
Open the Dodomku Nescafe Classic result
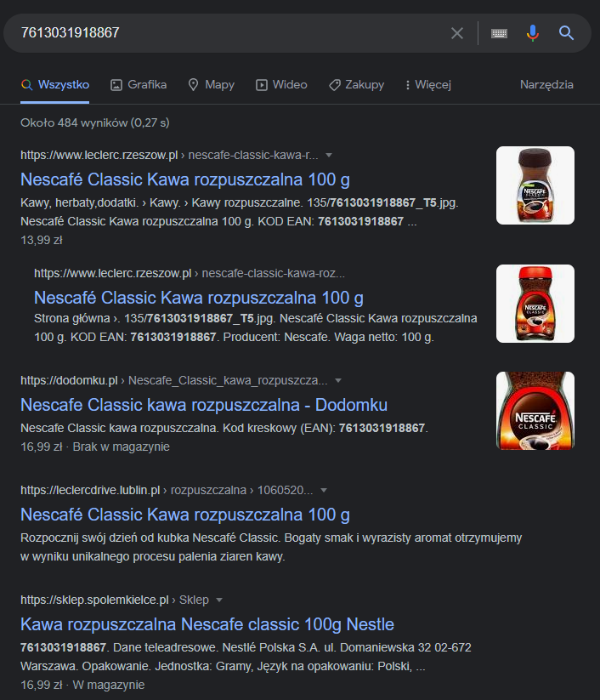[x=204, y=405]
